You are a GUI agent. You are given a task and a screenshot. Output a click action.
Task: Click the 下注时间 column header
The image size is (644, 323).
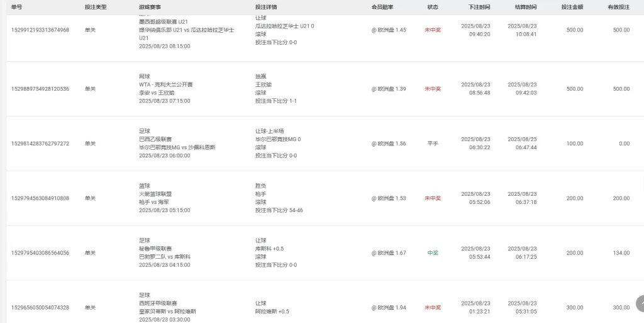479,7
